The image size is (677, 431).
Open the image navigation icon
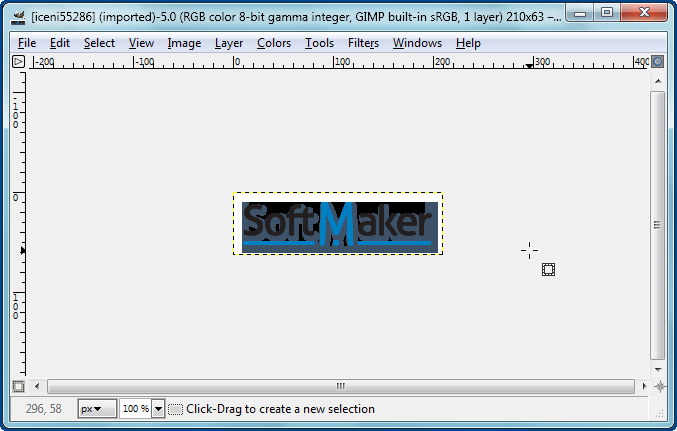click(x=658, y=386)
